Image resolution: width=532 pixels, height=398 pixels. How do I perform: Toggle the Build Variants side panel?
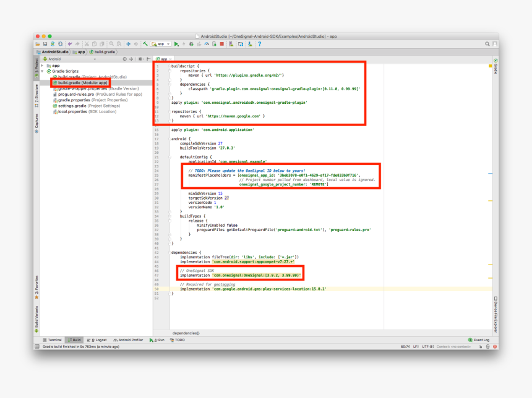pos(36,319)
